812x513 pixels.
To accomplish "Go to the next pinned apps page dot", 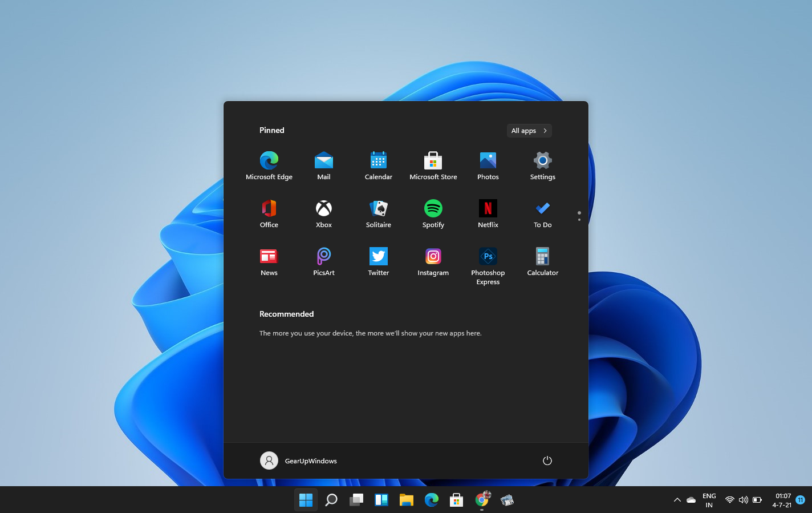I will [579, 220].
